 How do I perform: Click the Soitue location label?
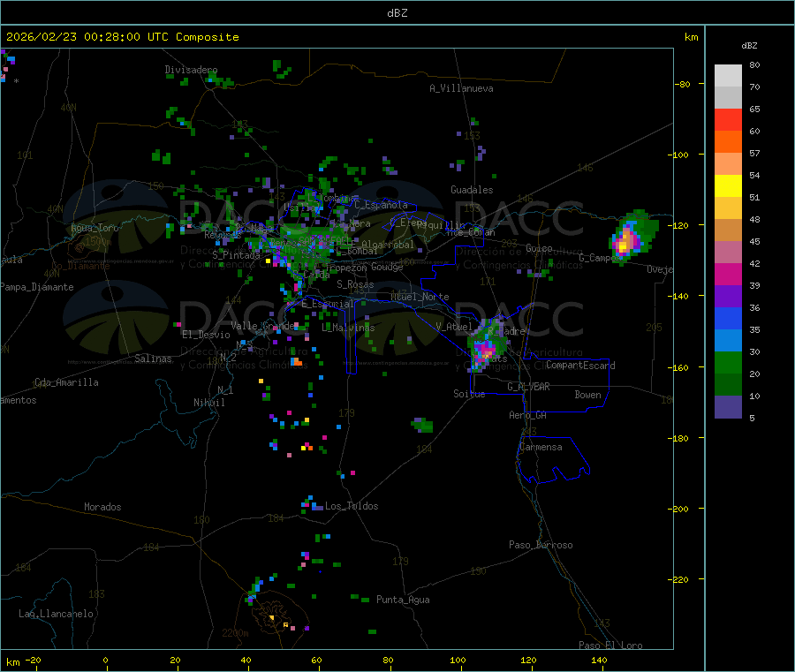coord(470,394)
